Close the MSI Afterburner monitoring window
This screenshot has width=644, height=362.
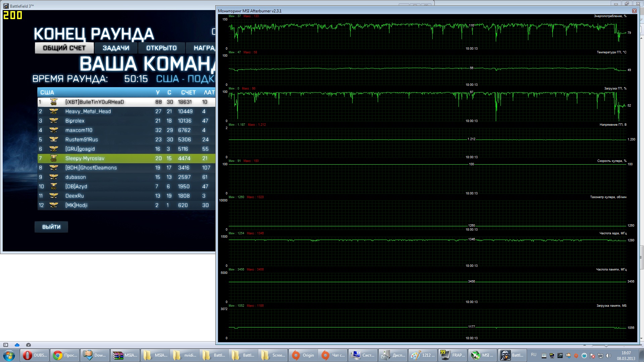(634, 11)
